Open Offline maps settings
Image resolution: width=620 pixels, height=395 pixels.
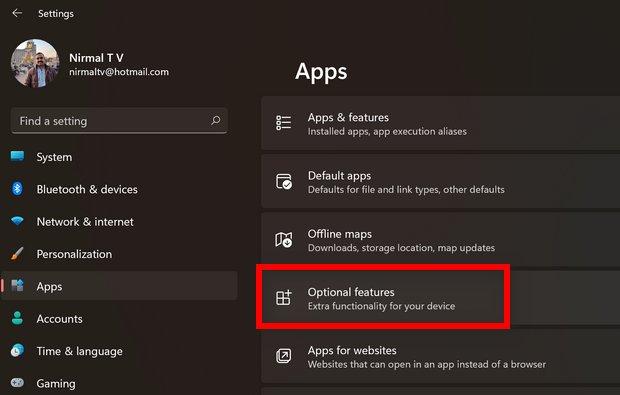(440, 239)
